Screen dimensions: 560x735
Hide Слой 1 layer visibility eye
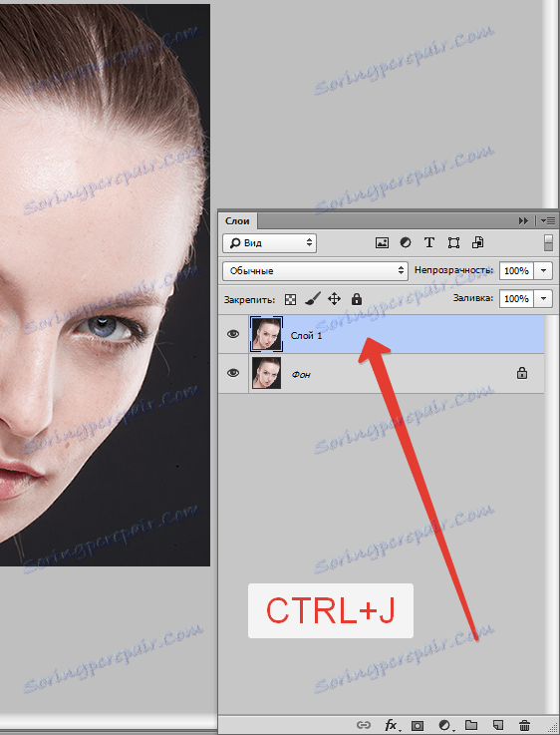[233, 334]
